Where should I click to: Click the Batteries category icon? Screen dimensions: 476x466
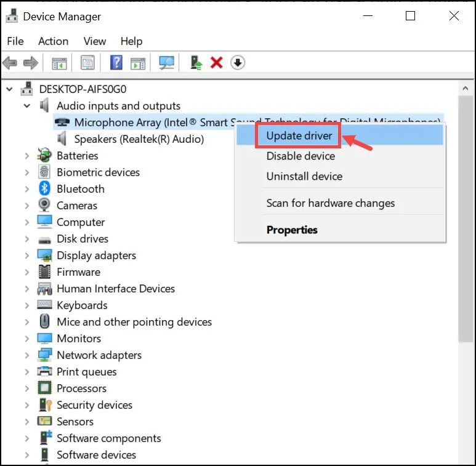click(x=44, y=155)
